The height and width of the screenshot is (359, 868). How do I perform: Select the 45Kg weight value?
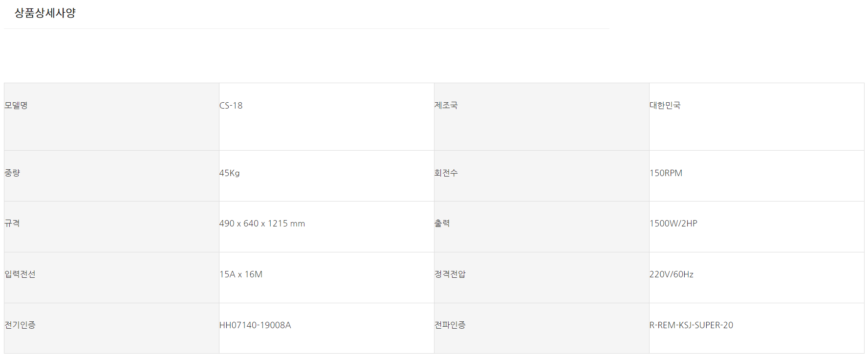coord(229,173)
